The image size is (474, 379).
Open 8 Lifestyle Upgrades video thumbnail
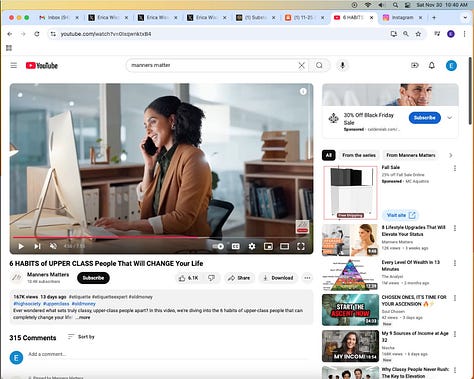click(x=350, y=240)
